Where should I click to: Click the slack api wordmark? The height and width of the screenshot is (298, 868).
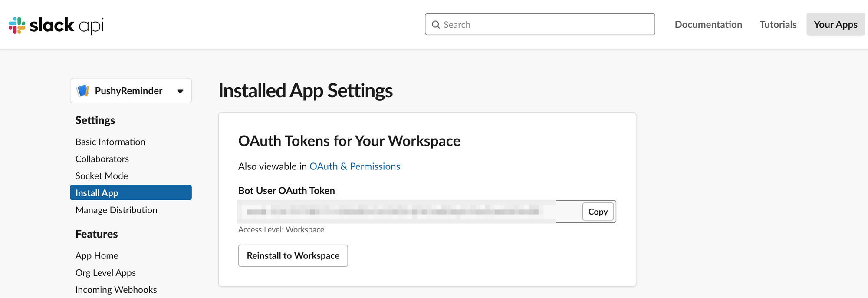click(66, 25)
